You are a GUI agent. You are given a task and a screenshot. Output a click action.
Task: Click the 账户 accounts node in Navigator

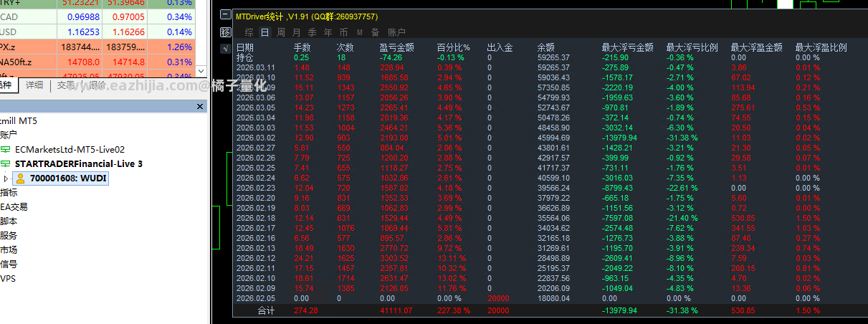pos(9,135)
